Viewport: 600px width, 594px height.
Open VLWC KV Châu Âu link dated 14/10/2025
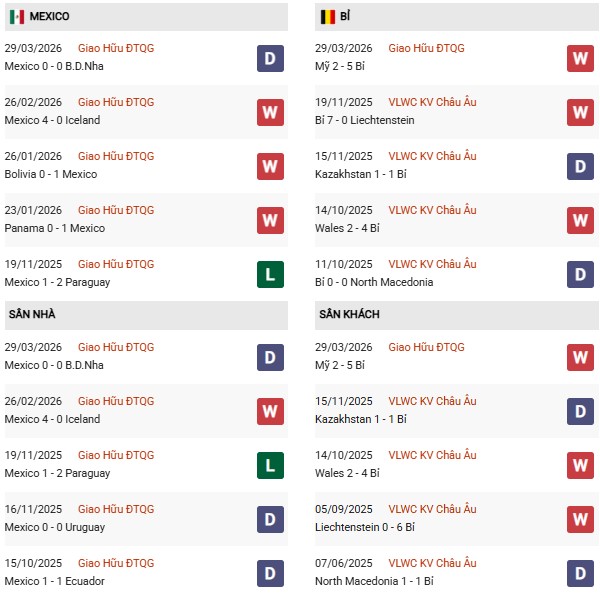pyautogui.click(x=432, y=210)
